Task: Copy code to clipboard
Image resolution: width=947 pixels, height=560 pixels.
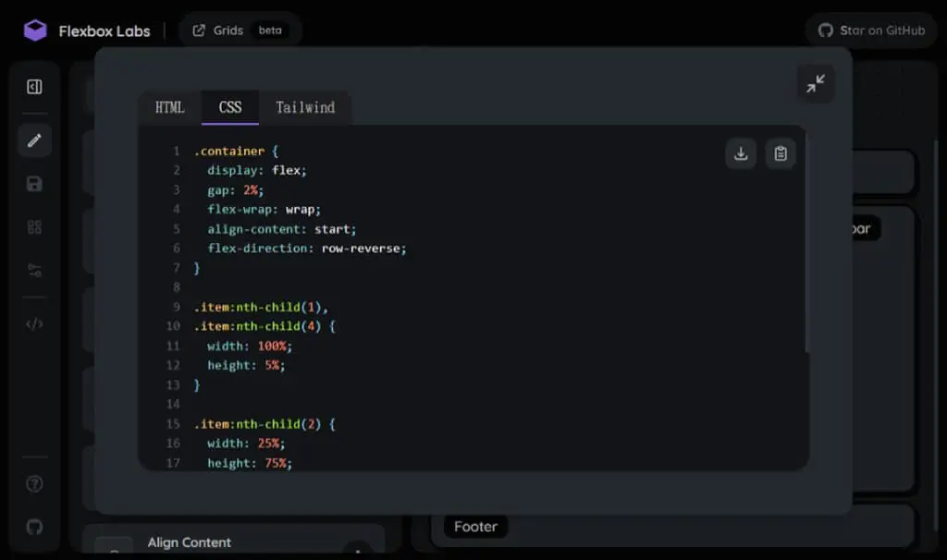Action: point(781,154)
